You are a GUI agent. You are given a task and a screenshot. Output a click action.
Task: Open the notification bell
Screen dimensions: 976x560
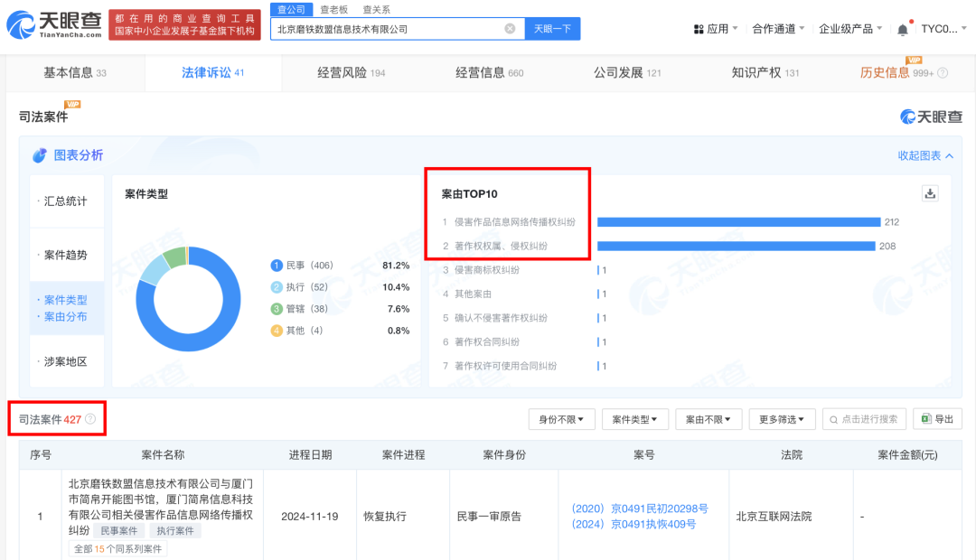click(903, 29)
